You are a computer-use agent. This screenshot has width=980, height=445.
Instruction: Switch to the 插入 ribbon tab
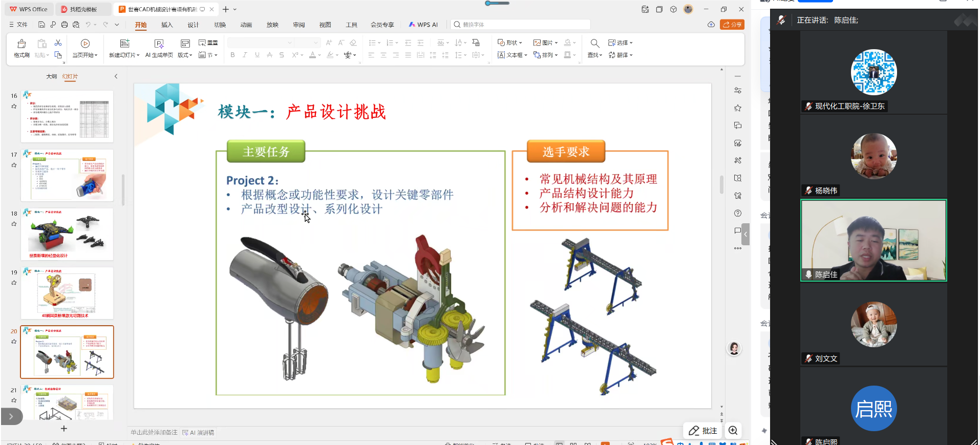(167, 25)
